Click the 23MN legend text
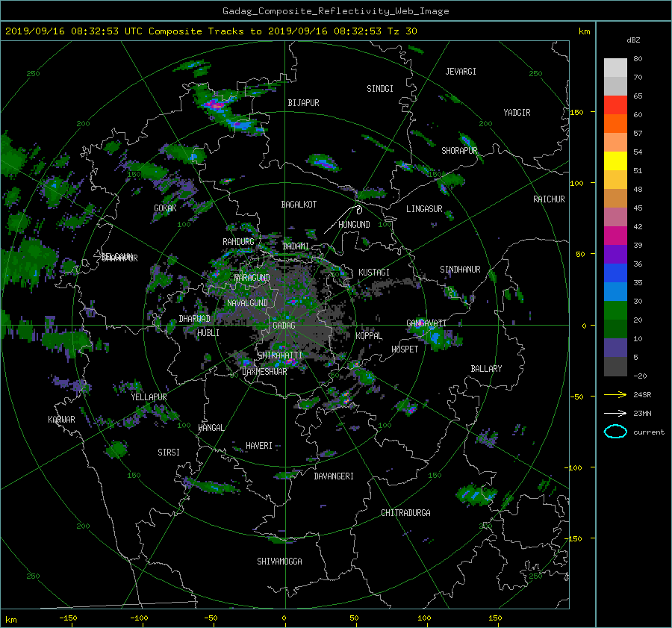This screenshot has height=628, width=672. [x=642, y=413]
